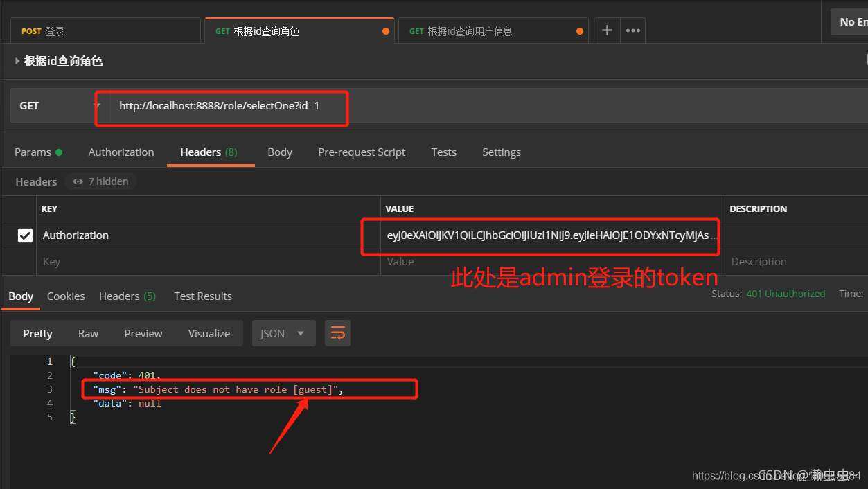Open the response Headers (5) tab
Viewport: 868px width, 489px height.
(127, 296)
